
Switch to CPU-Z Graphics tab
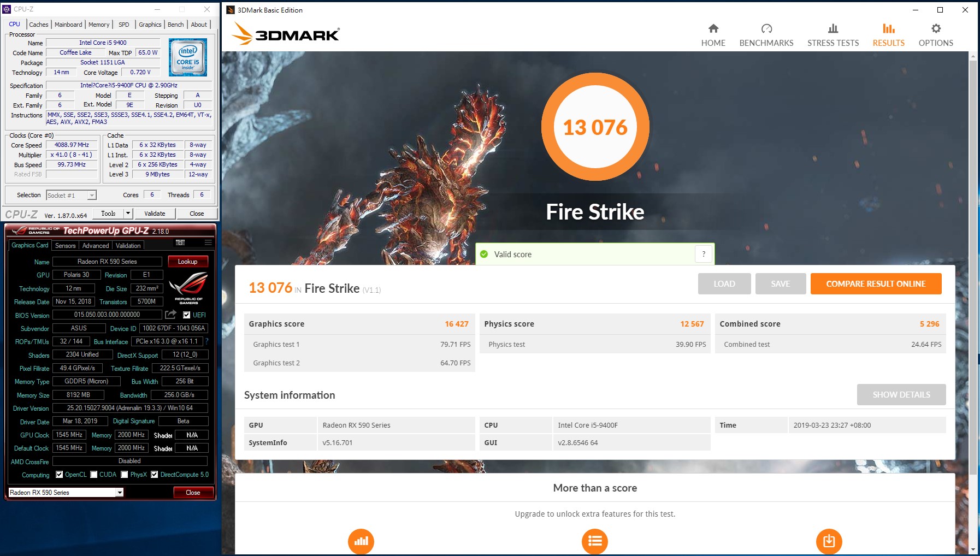pos(150,25)
